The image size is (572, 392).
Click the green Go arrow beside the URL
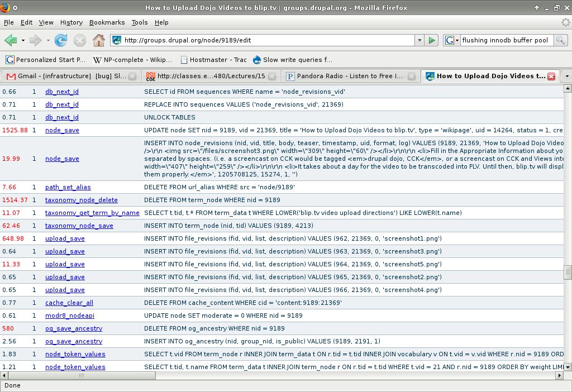click(x=432, y=40)
